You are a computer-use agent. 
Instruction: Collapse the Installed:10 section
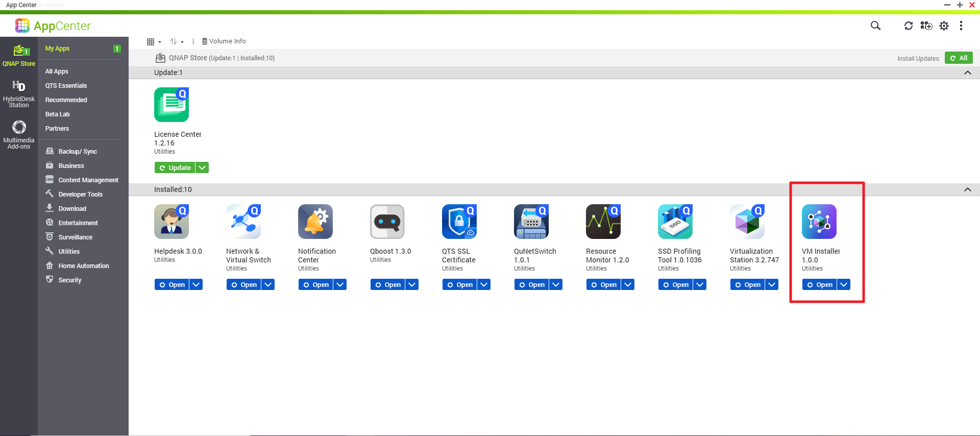click(967, 189)
